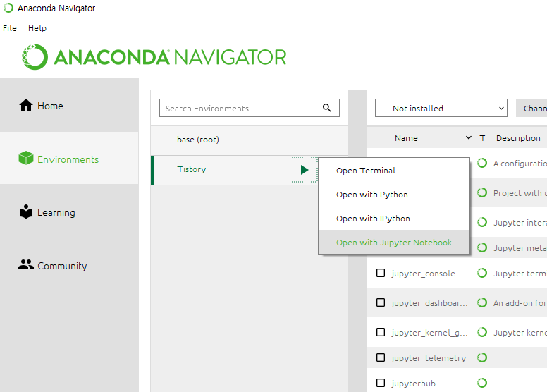547x392 pixels.
Task: Click package type icon for jupyterhub row
Action: [482, 383]
